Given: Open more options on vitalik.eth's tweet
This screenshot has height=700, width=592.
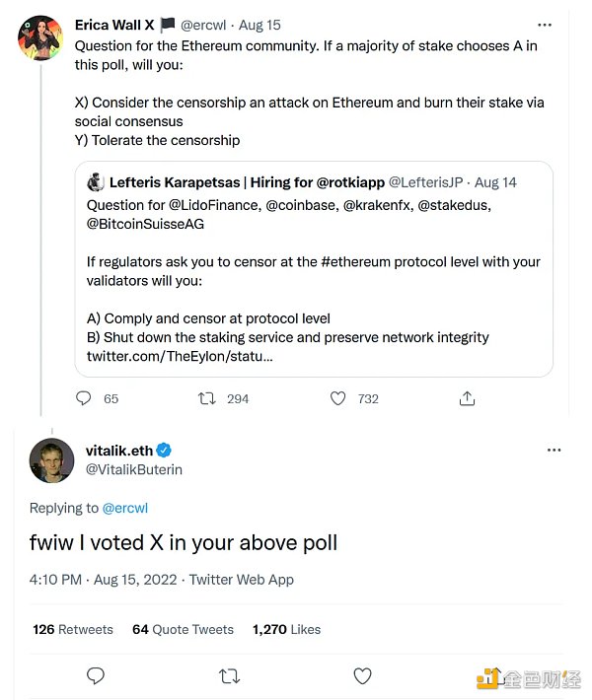Looking at the screenshot, I should (x=554, y=451).
